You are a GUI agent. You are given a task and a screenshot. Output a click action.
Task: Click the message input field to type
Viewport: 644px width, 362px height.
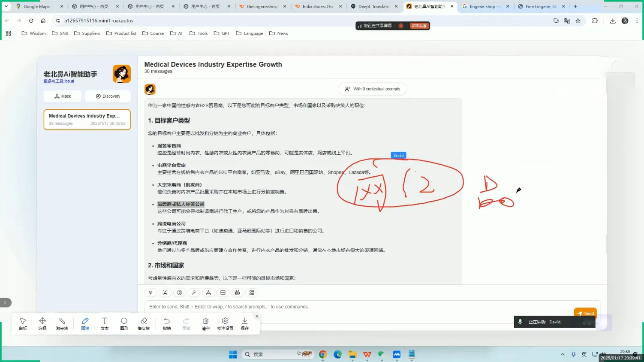(x=300, y=307)
